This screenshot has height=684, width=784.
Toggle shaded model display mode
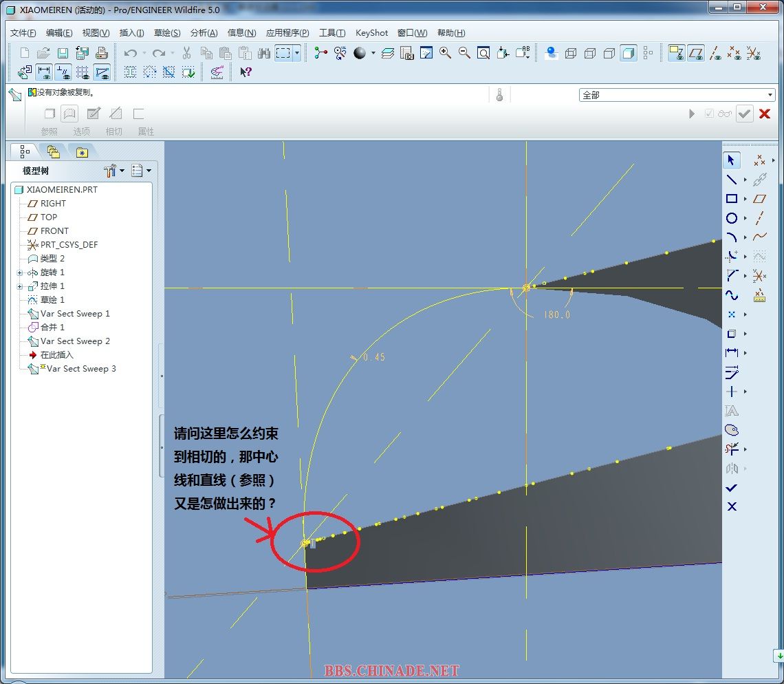point(628,53)
